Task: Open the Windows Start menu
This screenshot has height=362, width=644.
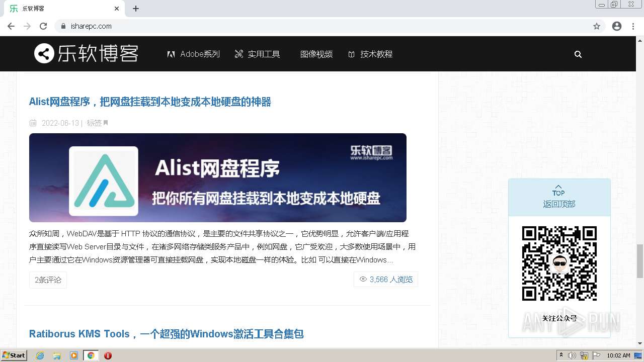Action: click(14, 355)
